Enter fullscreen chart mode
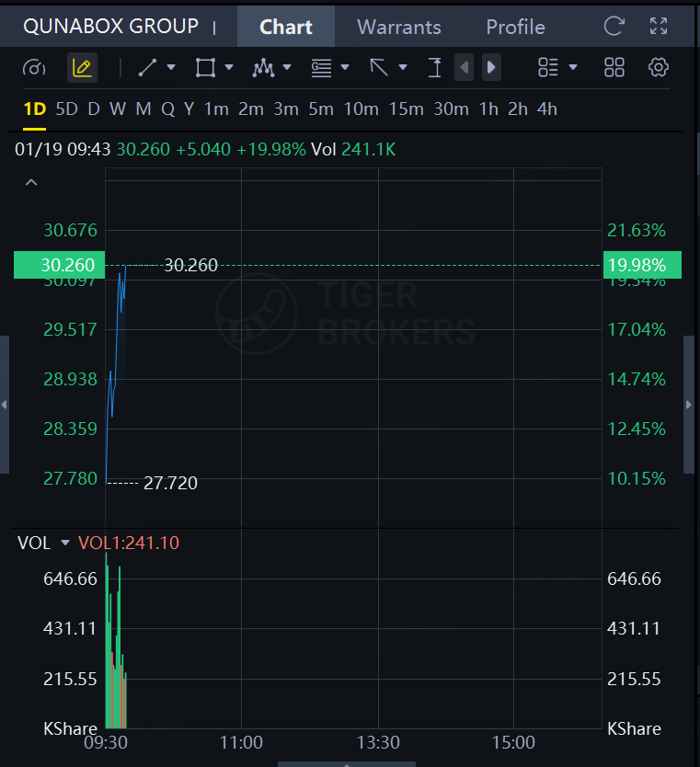This screenshot has width=700, height=767. tap(659, 27)
